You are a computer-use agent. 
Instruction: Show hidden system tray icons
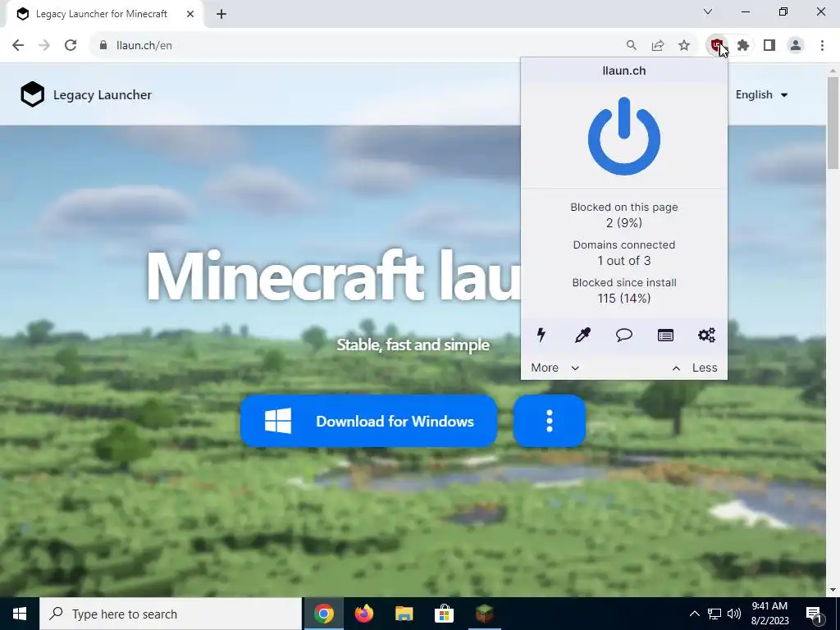694,614
